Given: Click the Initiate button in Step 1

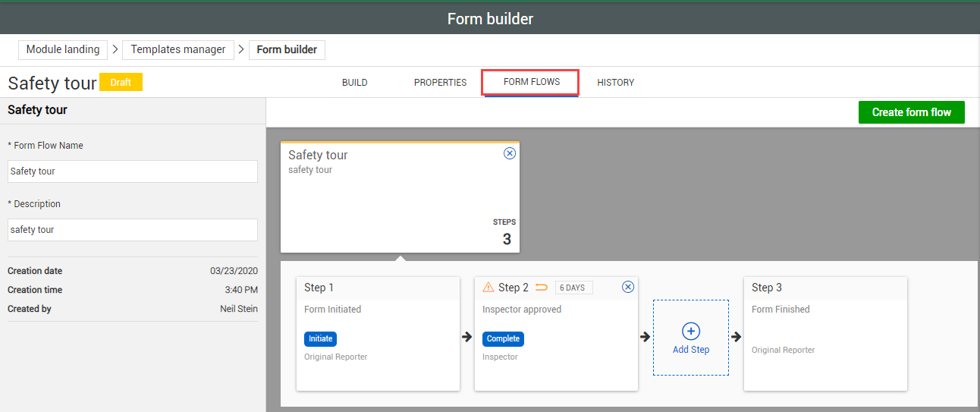Looking at the screenshot, I should tap(321, 339).
